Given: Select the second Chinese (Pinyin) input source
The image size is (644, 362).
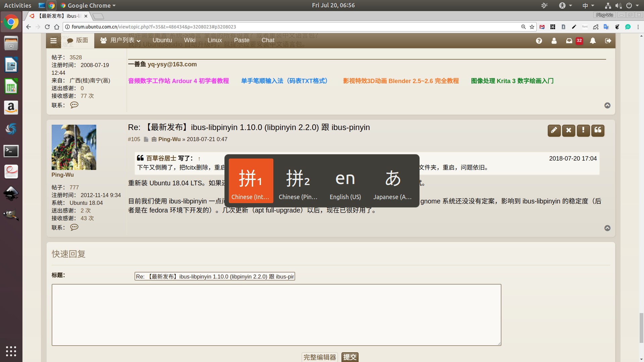Looking at the screenshot, I should [298, 181].
